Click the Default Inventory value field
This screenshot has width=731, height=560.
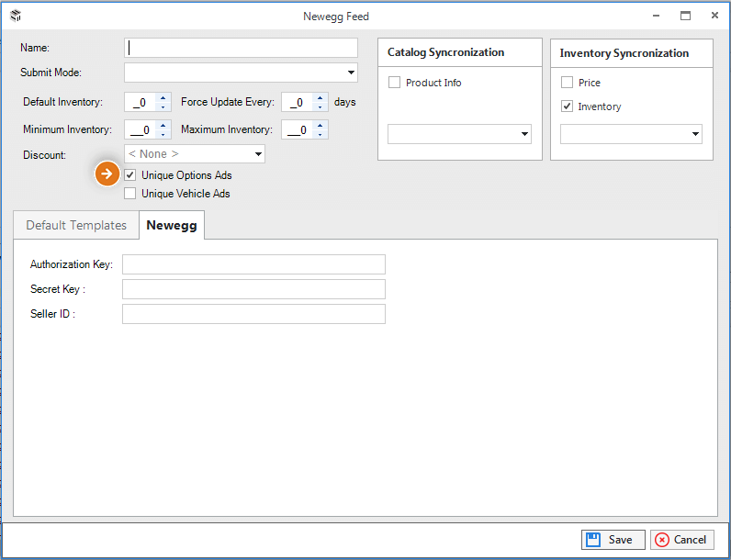[x=141, y=102]
